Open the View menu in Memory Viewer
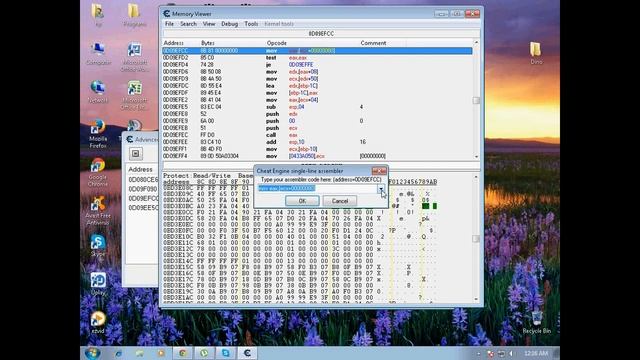Image resolution: width=640 pixels, height=360 pixels. [x=209, y=24]
